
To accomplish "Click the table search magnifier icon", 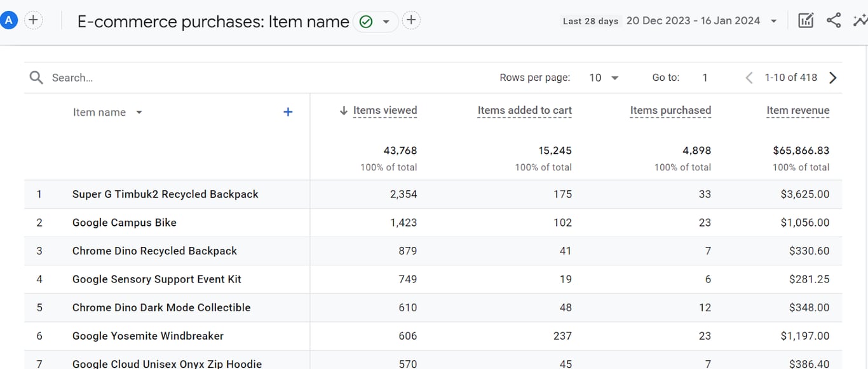I will (x=37, y=78).
